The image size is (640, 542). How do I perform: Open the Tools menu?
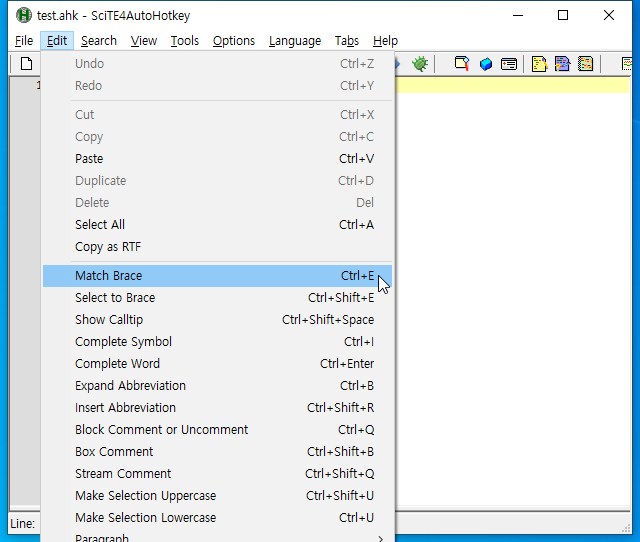[x=184, y=41]
